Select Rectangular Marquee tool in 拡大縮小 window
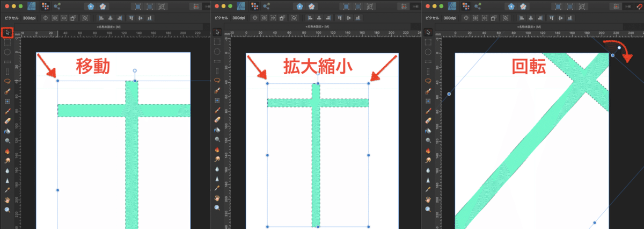The image size is (644, 229). tap(218, 42)
